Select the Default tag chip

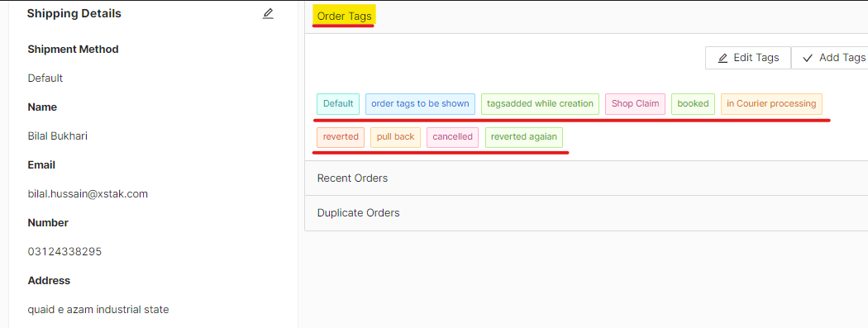click(338, 104)
